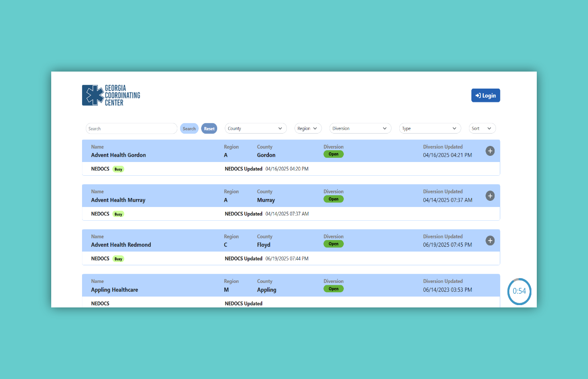Click the Open diversion badge for Gordon
The width and height of the screenshot is (588, 379).
click(x=333, y=154)
